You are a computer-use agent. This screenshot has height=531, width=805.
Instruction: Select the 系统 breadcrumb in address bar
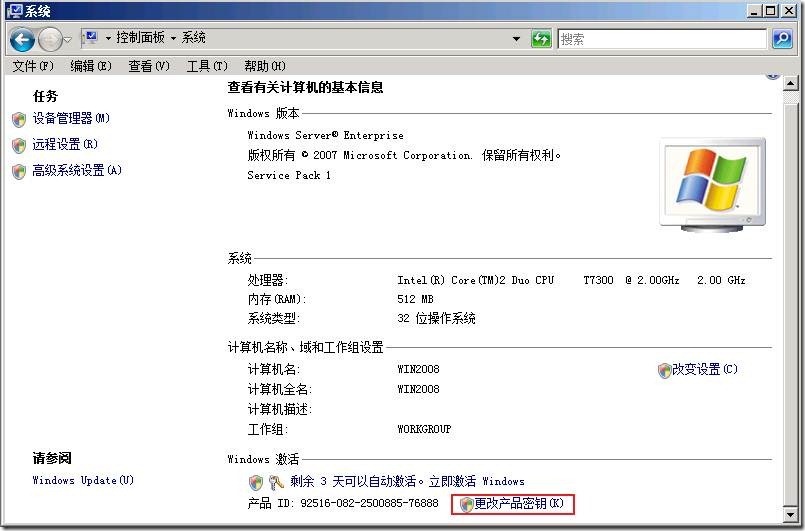coord(194,37)
